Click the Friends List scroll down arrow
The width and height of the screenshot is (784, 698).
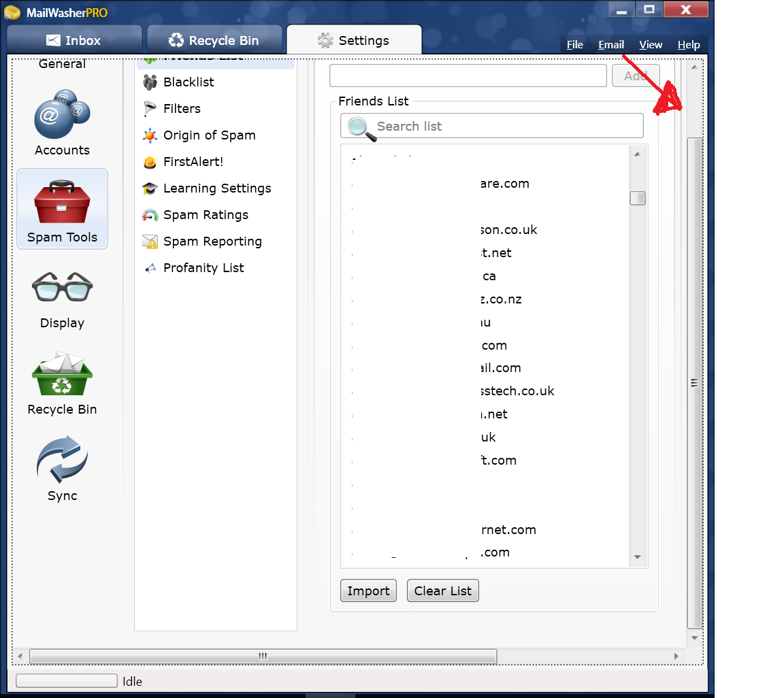pos(638,557)
